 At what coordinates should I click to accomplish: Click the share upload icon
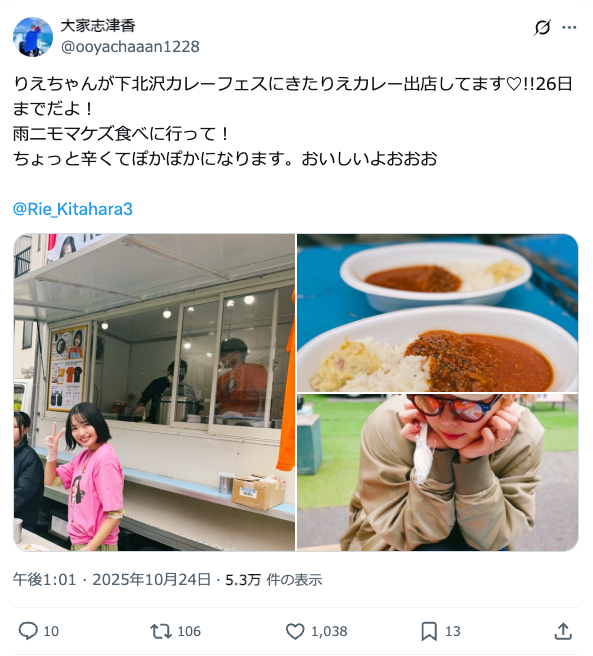click(x=563, y=631)
